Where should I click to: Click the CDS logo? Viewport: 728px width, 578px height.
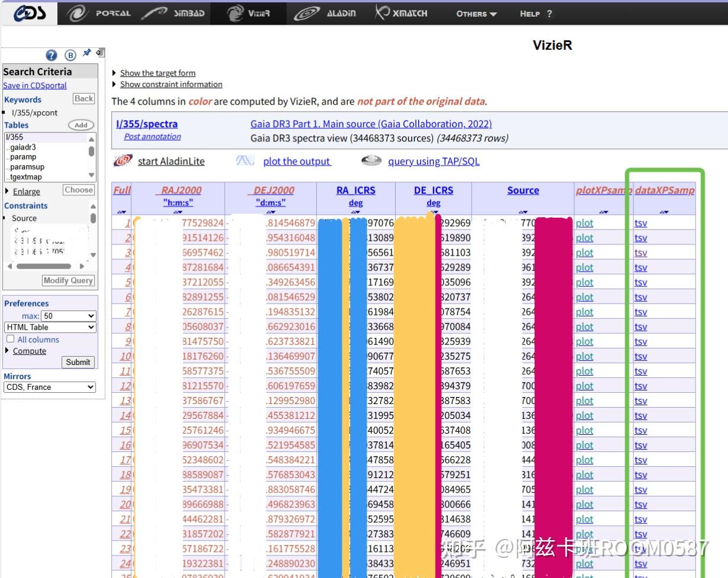click(x=29, y=13)
